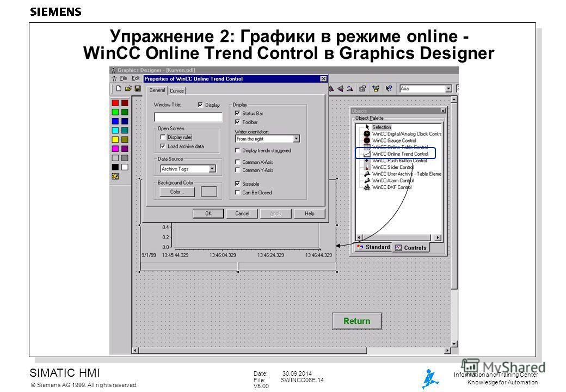Close the Objects palette window
Viewport: 566px width, 392px height.
(x=443, y=111)
